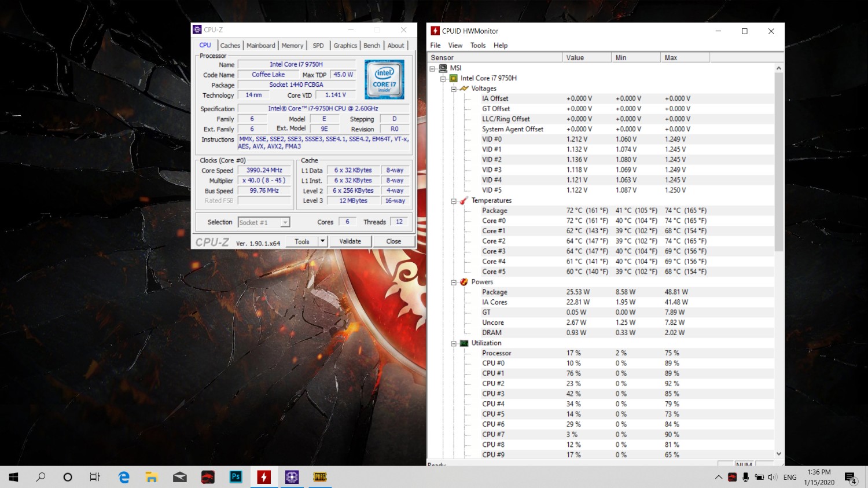Screen dimensions: 868x488
Task: Click the Intel Core i7 9750H chip icon
Action: pyautogui.click(x=454, y=78)
